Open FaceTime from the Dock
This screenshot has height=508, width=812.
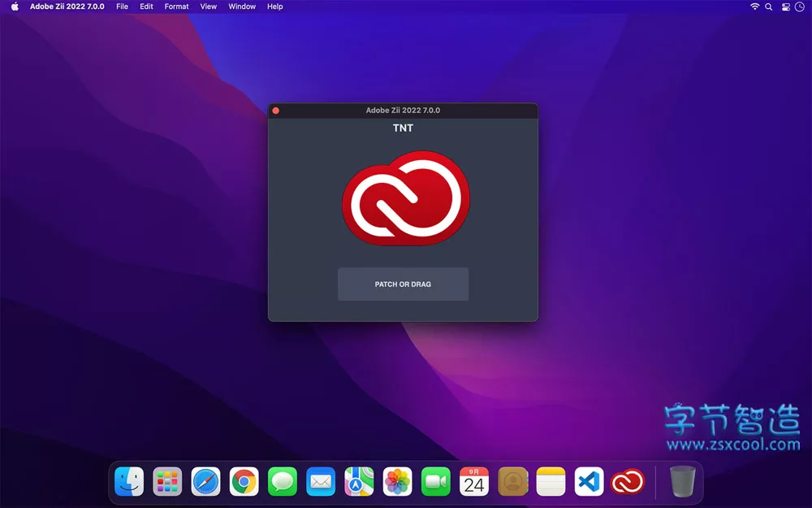tap(435, 481)
